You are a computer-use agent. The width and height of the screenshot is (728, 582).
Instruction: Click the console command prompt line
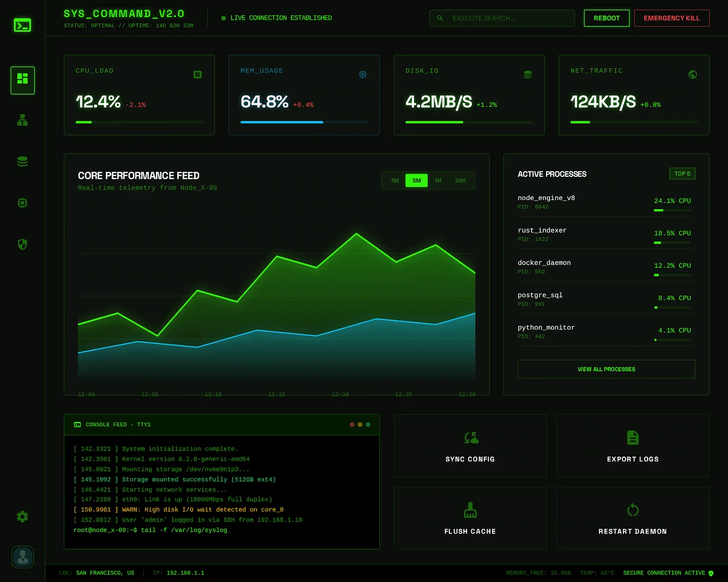pos(152,530)
